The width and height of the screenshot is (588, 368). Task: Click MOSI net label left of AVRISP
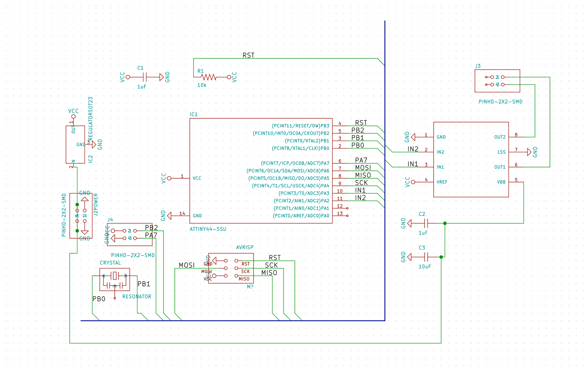click(187, 265)
